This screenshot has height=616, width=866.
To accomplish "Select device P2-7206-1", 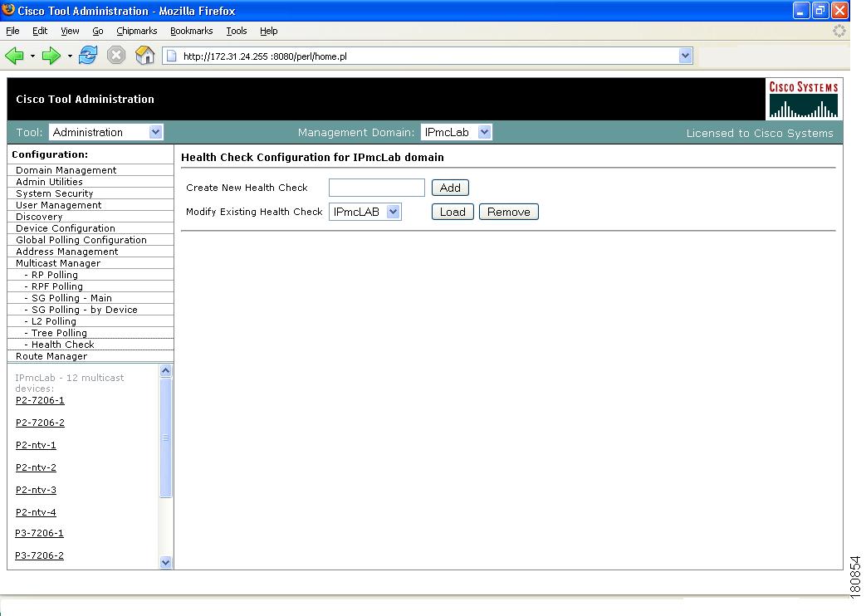I will point(40,400).
